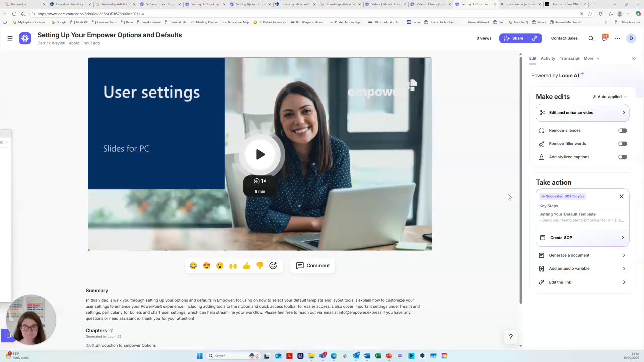Expand Create SOP option
644x362 pixels.
583,238
